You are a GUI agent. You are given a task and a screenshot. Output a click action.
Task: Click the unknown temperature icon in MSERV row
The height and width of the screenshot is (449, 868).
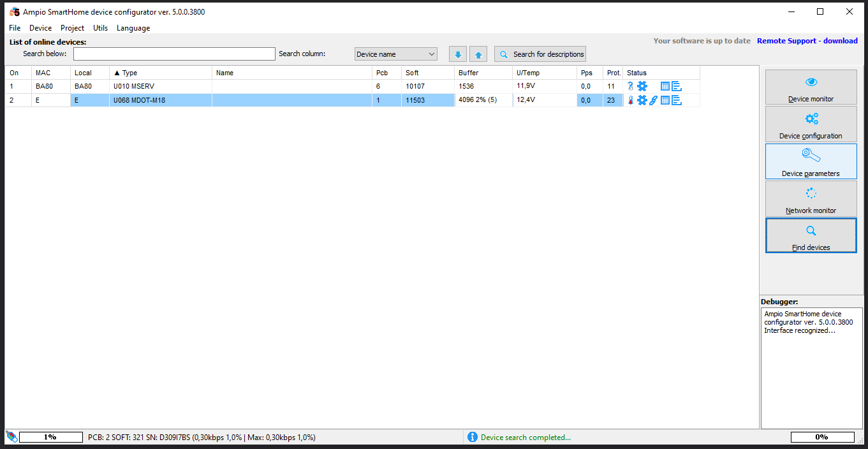[x=630, y=86]
